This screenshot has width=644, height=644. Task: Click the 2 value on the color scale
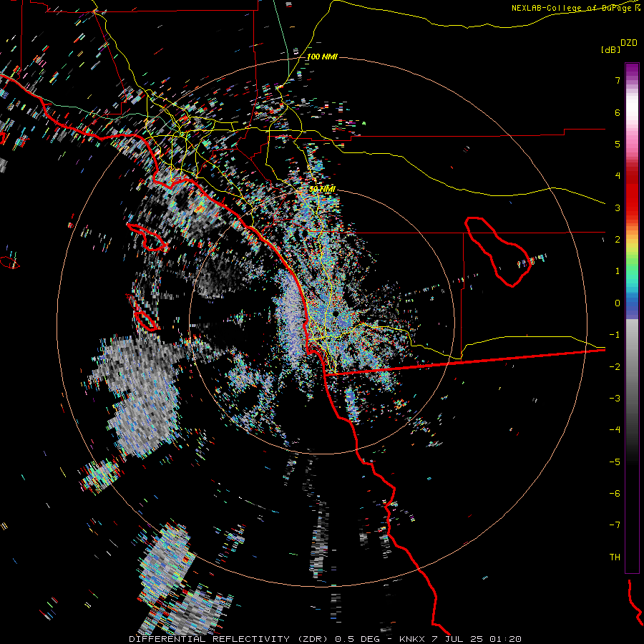pyautogui.click(x=618, y=240)
